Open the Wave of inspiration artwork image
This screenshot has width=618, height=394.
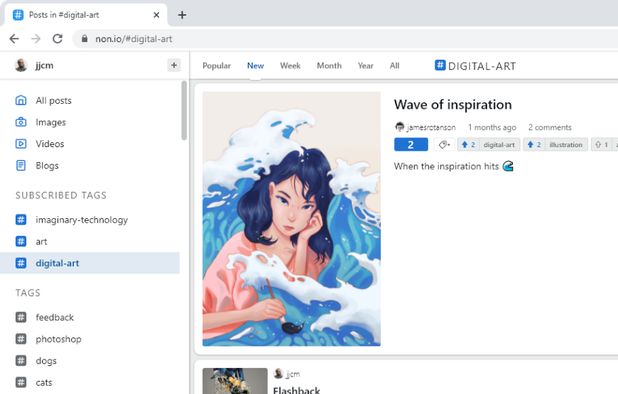tap(291, 219)
